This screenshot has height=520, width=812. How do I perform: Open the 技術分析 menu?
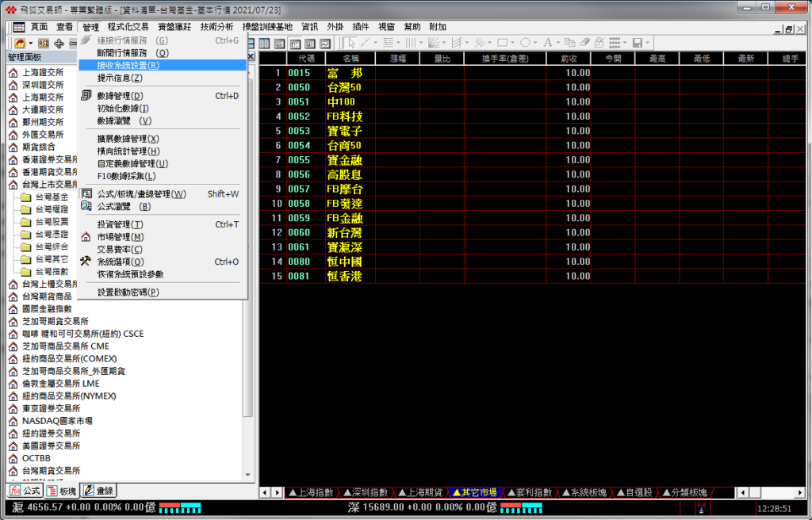(216, 27)
